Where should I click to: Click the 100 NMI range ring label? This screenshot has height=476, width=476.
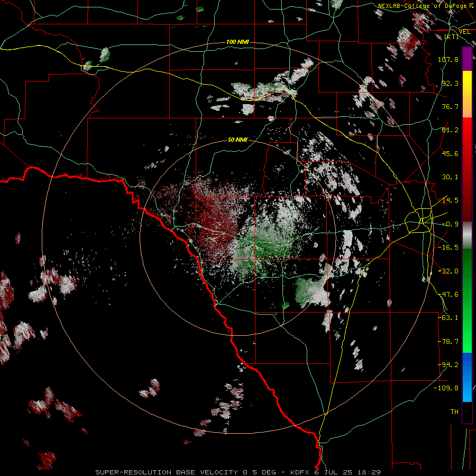237,42
